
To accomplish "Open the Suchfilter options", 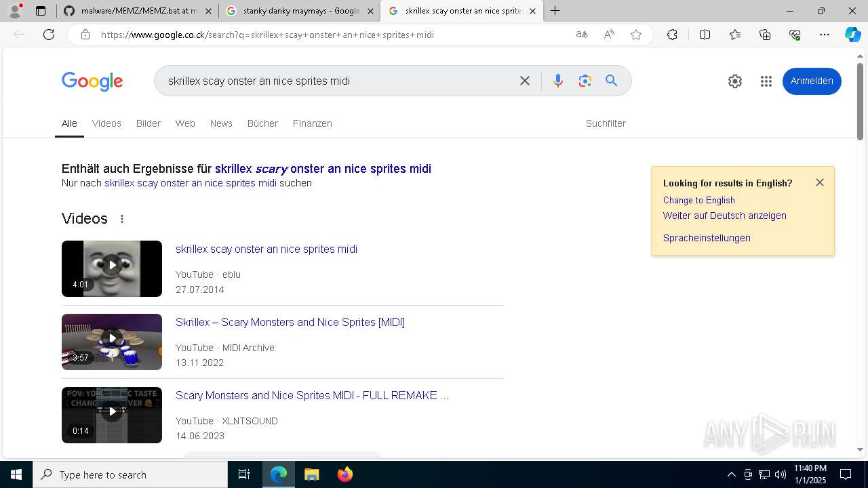I will pos(606,123).
